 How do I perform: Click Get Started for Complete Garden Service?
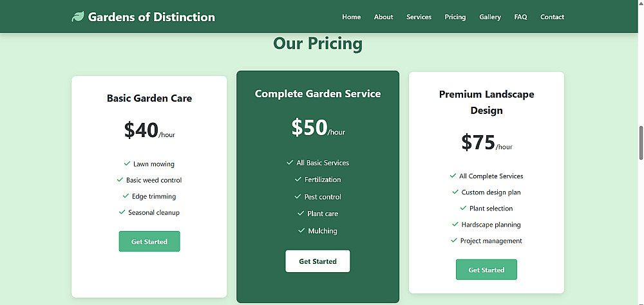click(317, 261)
